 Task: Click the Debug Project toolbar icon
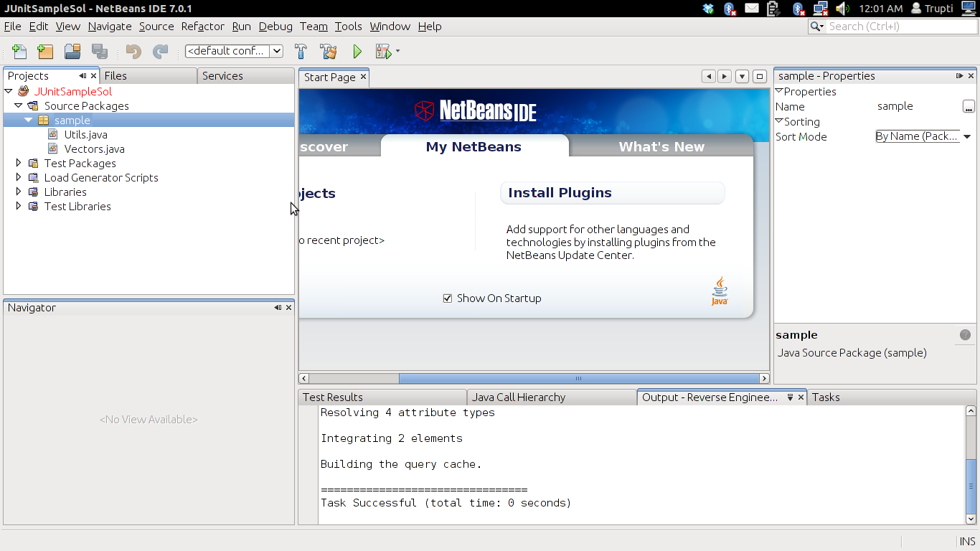point(382,51)
